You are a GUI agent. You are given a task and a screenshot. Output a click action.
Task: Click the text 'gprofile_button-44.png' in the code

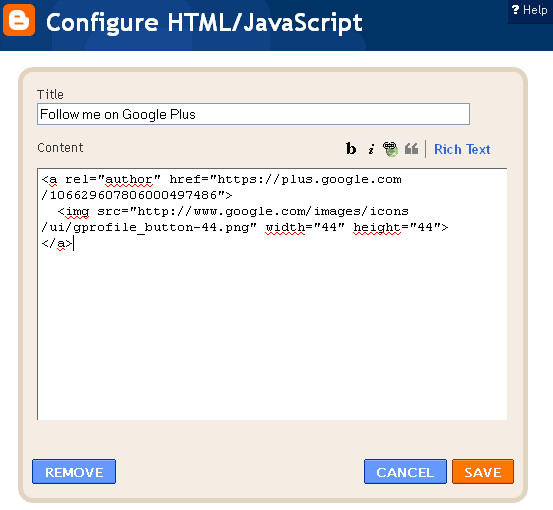click(162, 227)
